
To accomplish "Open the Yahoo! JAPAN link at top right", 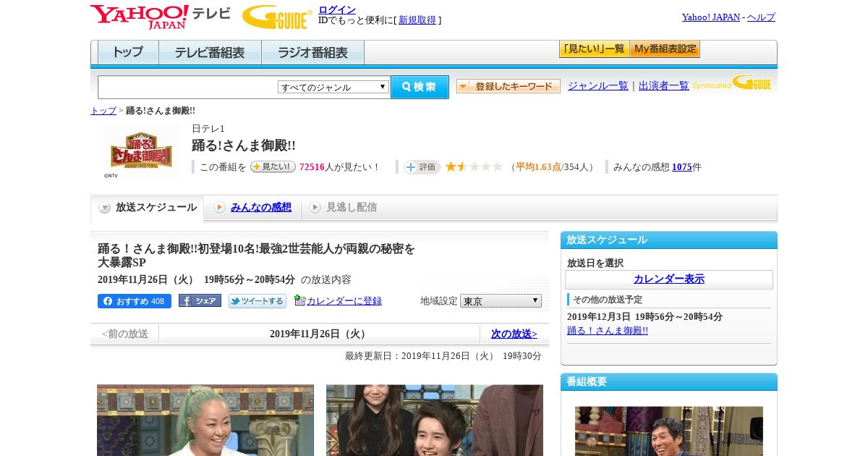I will point(711,17).
